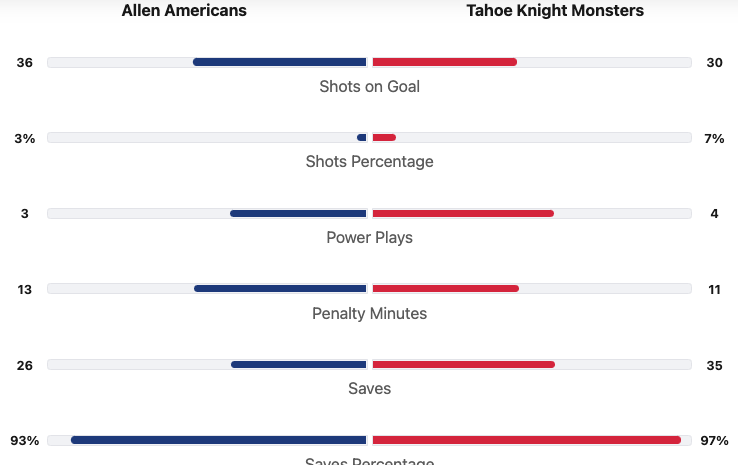Click the Power Plays label

[369, 237]
